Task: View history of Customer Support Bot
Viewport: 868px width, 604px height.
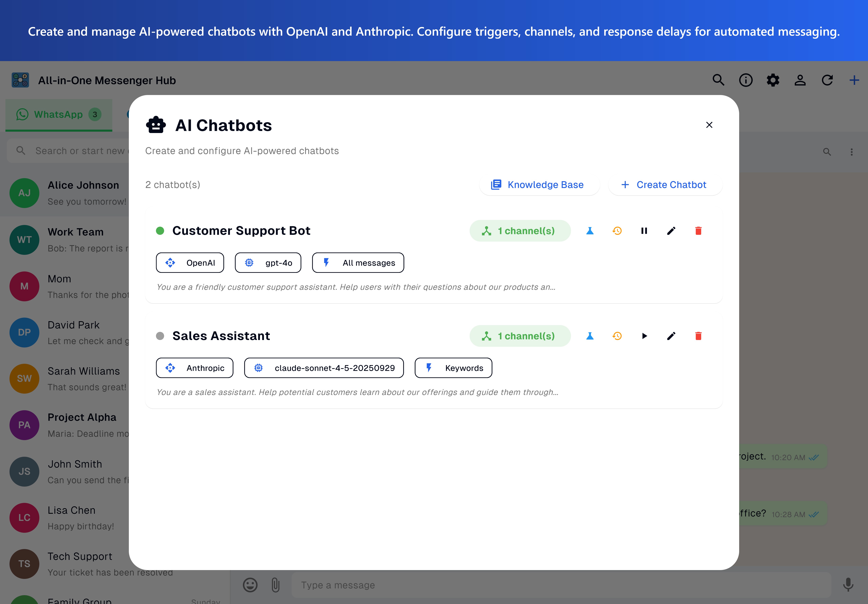Action: pyautogui.click(x=617, y=231)
